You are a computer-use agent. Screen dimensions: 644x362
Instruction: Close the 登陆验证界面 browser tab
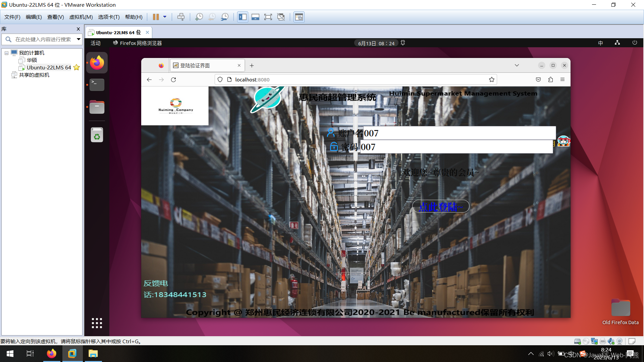pyautogui.click(x=239, y=66)
